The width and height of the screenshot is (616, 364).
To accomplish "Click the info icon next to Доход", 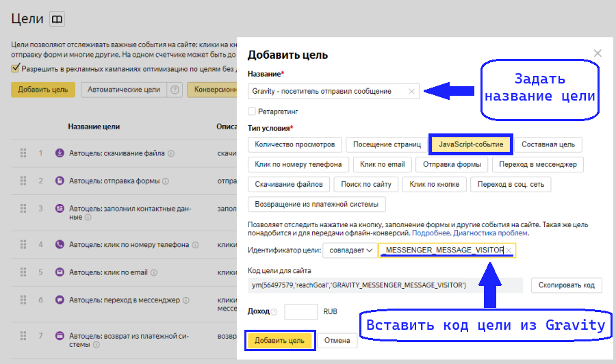I will (274, 312).
